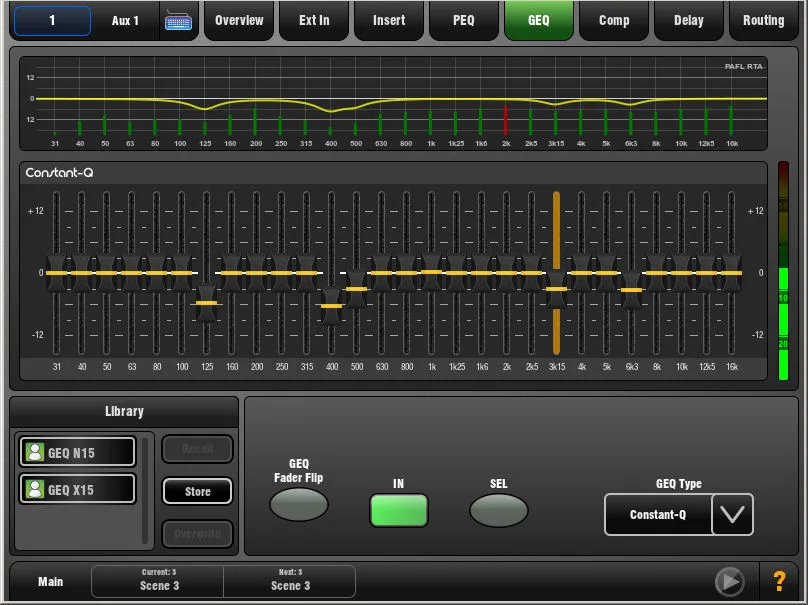Click the red 2k RTA bar

506,121
